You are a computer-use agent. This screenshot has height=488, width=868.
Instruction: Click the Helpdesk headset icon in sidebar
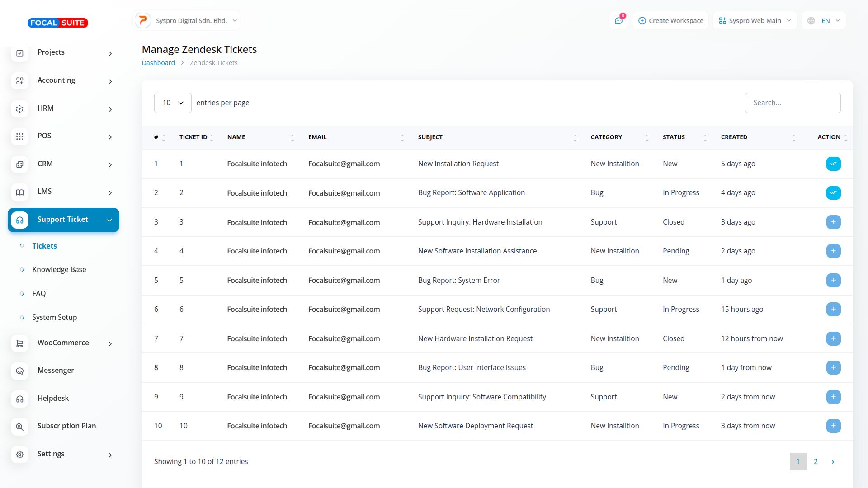pos(20,399)
